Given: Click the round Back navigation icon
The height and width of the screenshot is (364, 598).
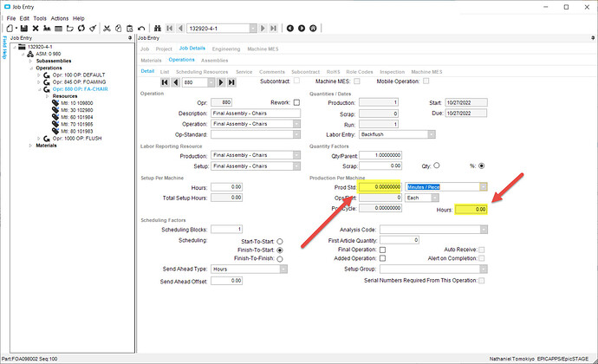Looking at the screenshot, I should [289, 29].
